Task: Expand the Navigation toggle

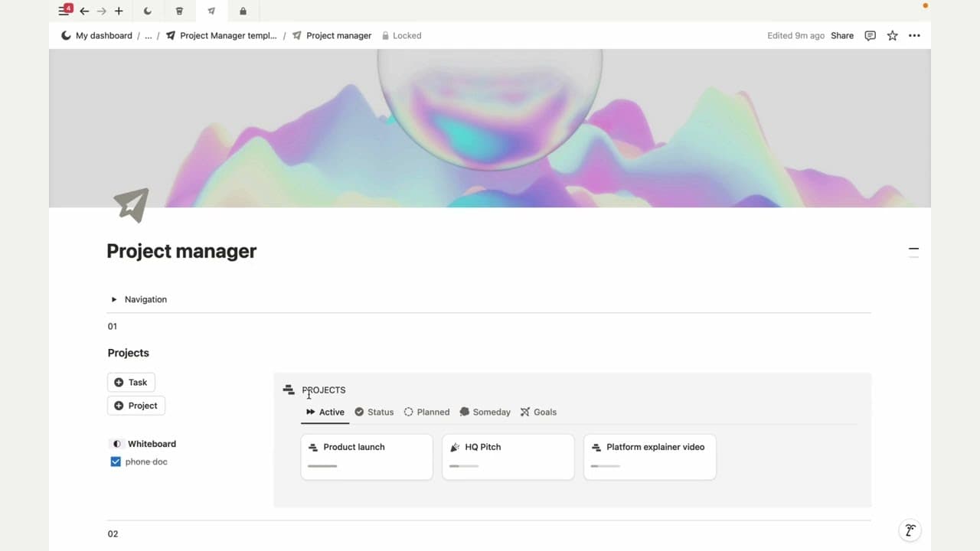Action: click(x=114, y=300)
